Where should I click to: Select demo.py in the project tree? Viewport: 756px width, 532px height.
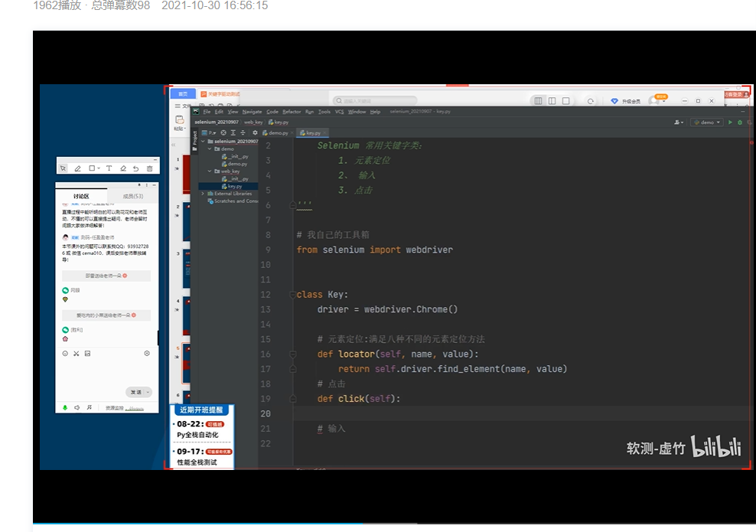point(235,164)
